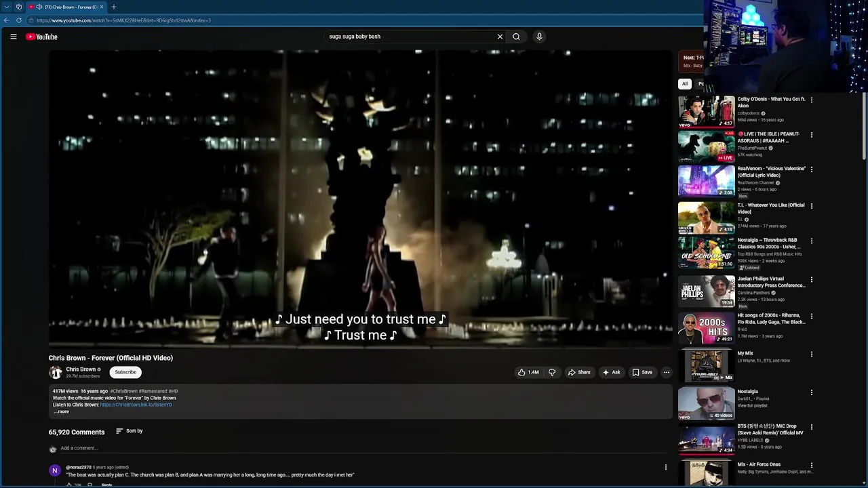
Task: Open THE ISLE PEANUT-ASORAUS live stream thumbnail
Action: coord(706,146)
